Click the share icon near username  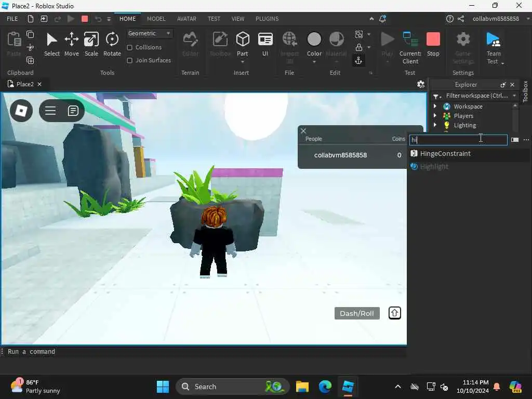coord(461,19)
